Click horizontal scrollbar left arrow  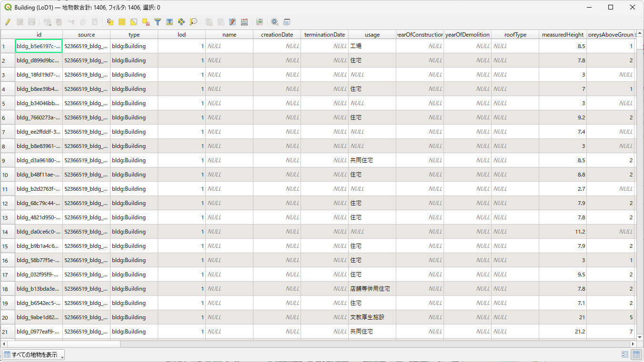[4, 344]
